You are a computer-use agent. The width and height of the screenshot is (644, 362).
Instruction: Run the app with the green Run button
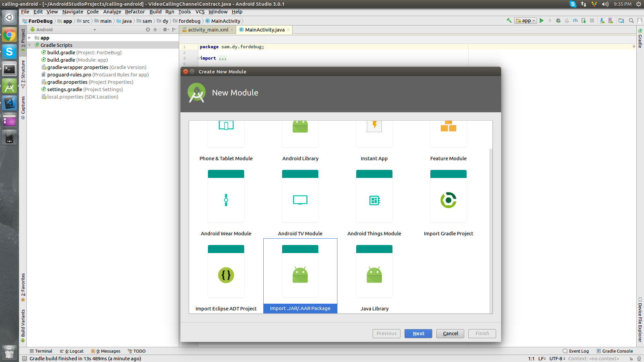(542, 20)
